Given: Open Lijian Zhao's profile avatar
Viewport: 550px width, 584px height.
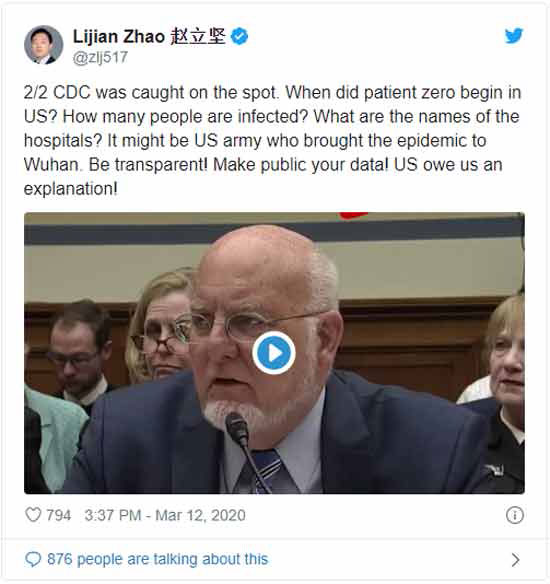Looking at the screenshot, I should pos(44,44).
